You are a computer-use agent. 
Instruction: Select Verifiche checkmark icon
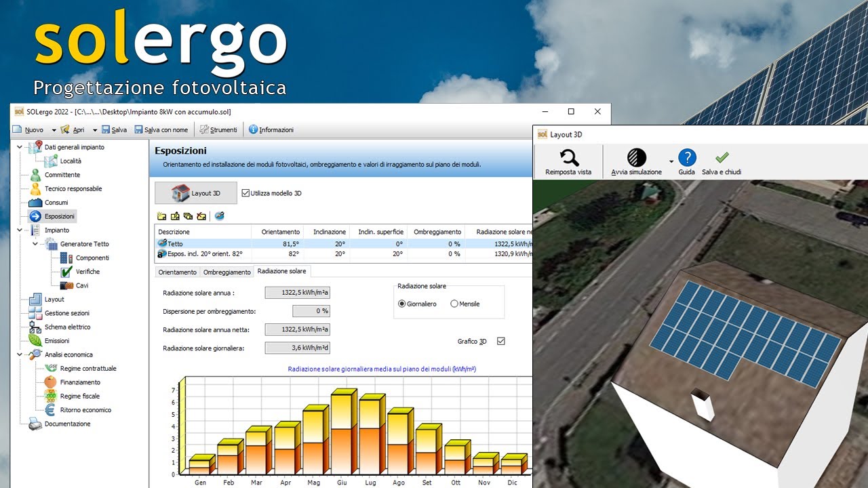(66, 272)
